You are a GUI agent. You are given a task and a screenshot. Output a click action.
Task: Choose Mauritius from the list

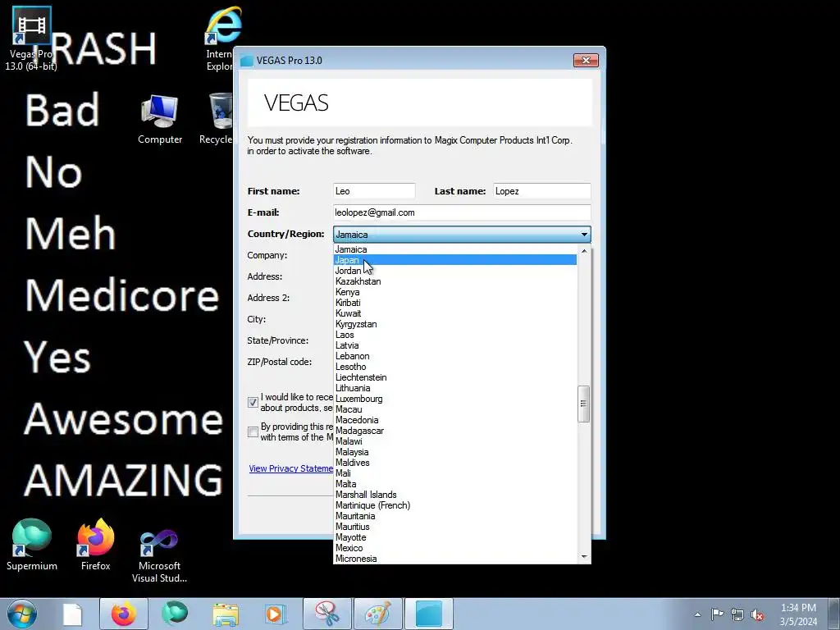click(454, 527)
